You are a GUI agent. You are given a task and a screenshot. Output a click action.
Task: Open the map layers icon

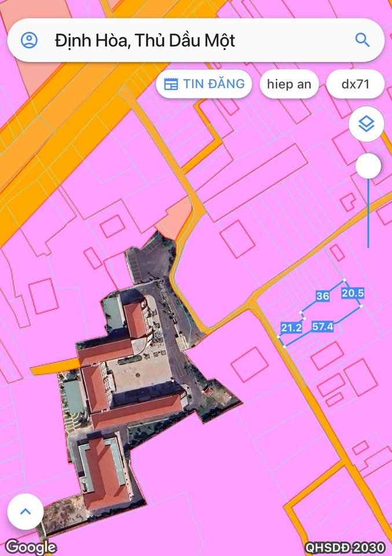366,124
